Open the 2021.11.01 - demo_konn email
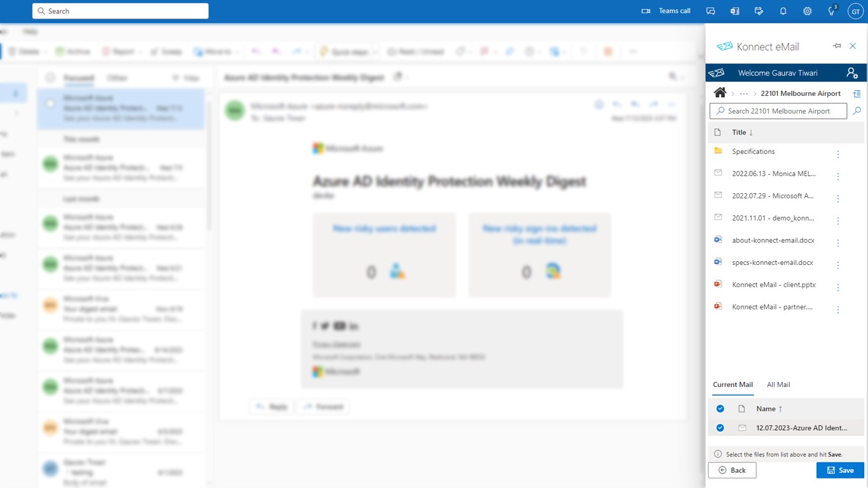The height and width of the screenshot is (488, 868). tap(773, 218)
